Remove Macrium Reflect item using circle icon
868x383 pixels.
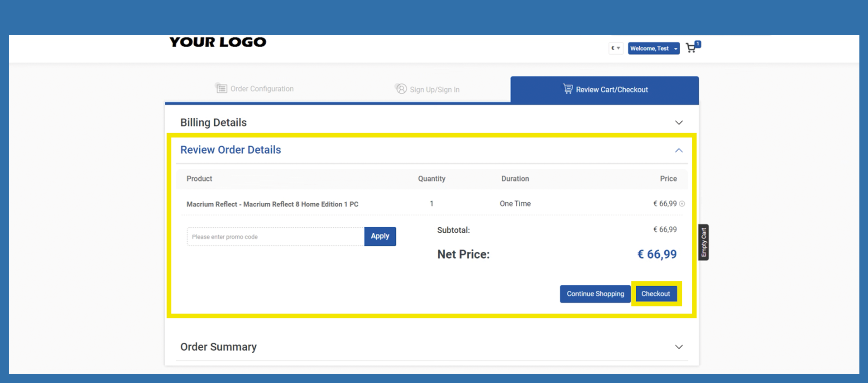click(682, 204)
